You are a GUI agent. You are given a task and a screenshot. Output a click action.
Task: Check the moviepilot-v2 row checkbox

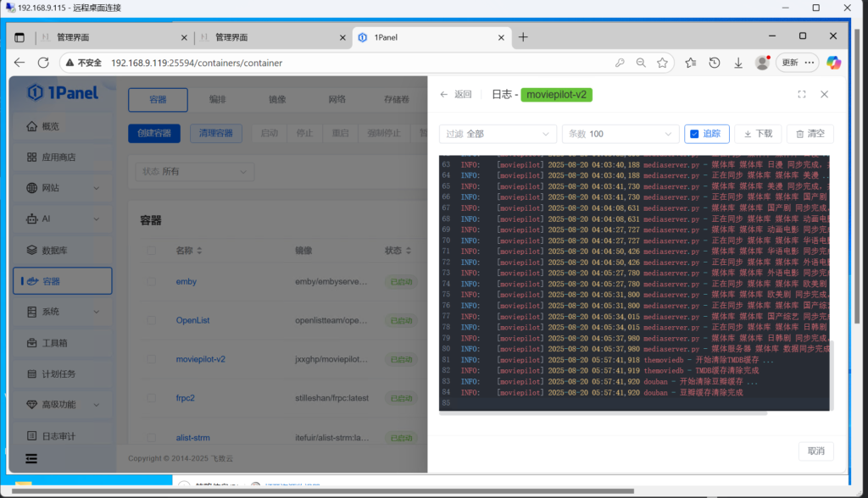(x=151, y=359)
